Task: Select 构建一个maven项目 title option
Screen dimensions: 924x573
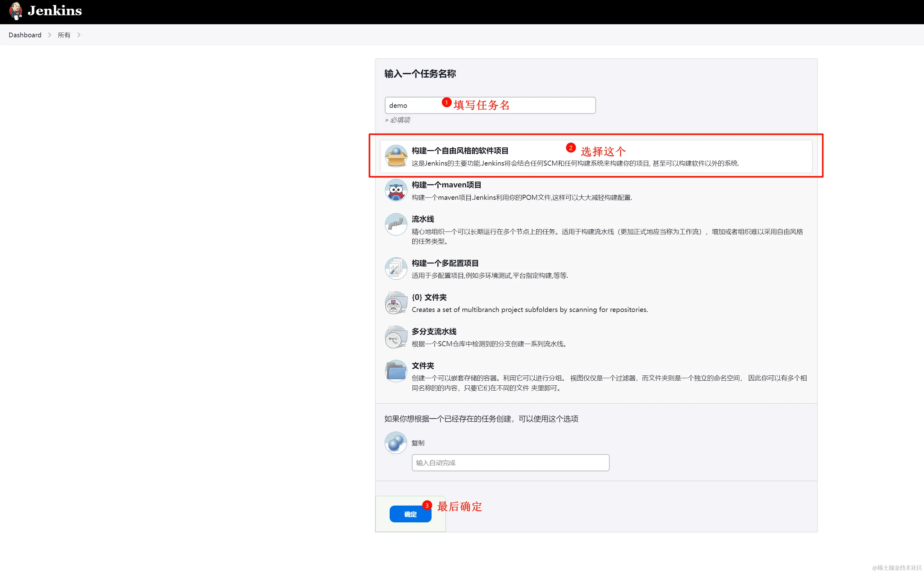Action: pos(446,185)
